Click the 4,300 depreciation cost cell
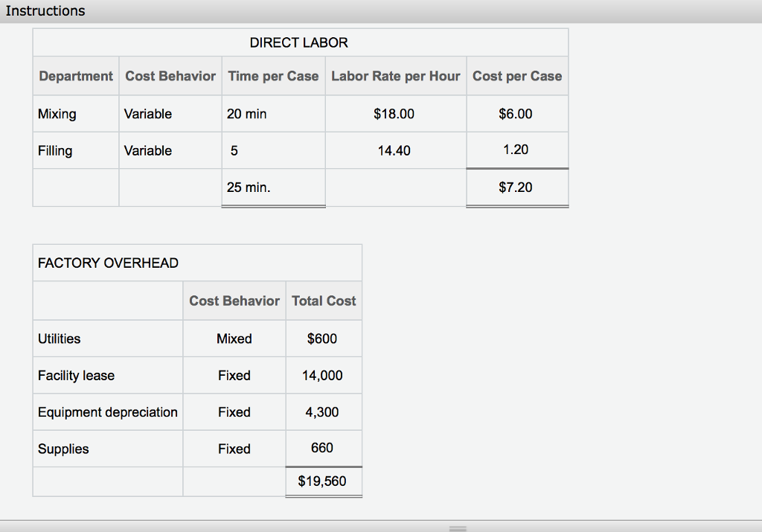Screen dimensions: 762x532 323,411
